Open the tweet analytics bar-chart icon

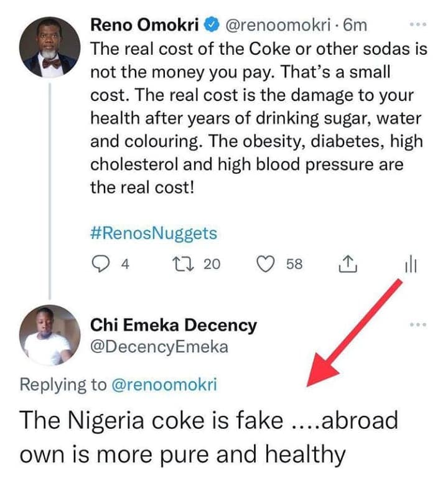(411, 265)
